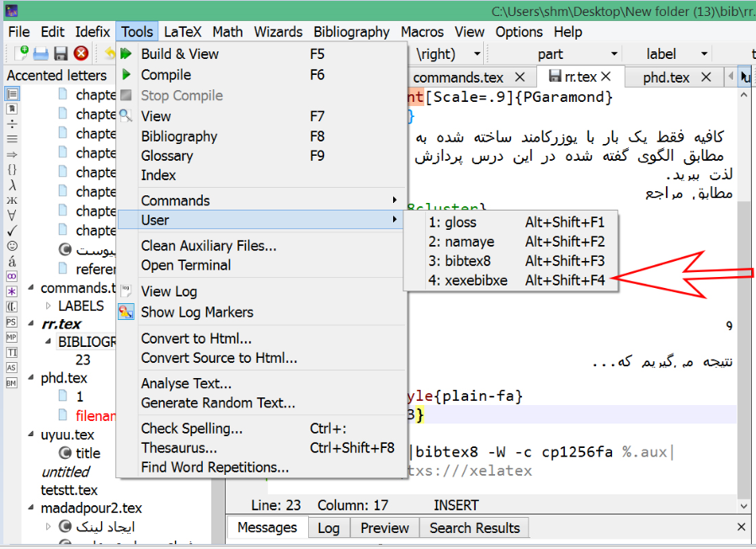
Task: Select the smiley face symbols panel icon
Action: point(12,246)
